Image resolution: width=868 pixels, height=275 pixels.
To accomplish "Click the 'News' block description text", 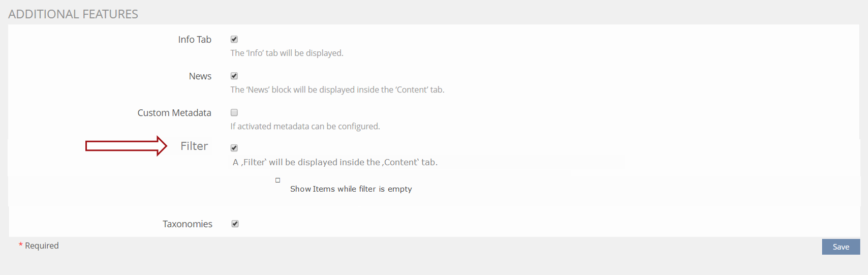I will (337, 89).
